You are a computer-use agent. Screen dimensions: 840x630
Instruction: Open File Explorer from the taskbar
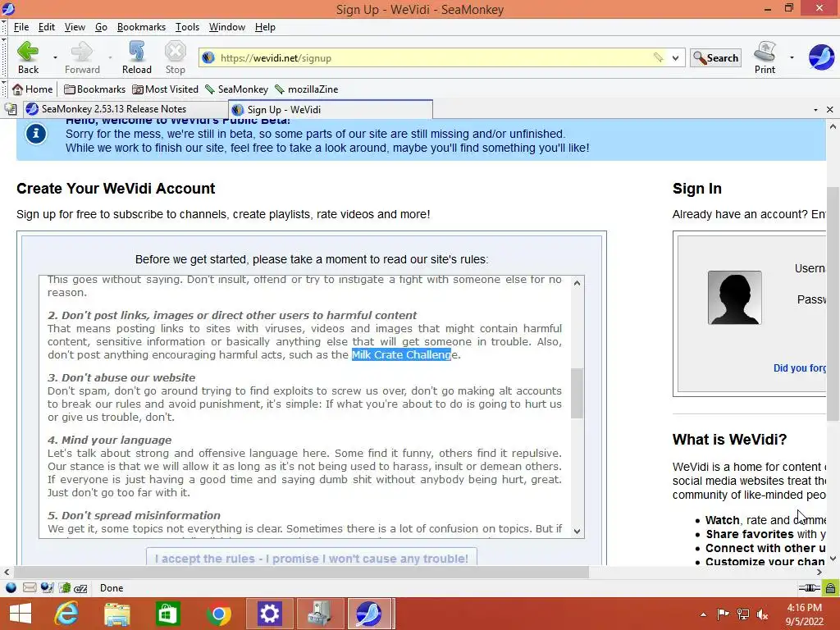point(116,614)
